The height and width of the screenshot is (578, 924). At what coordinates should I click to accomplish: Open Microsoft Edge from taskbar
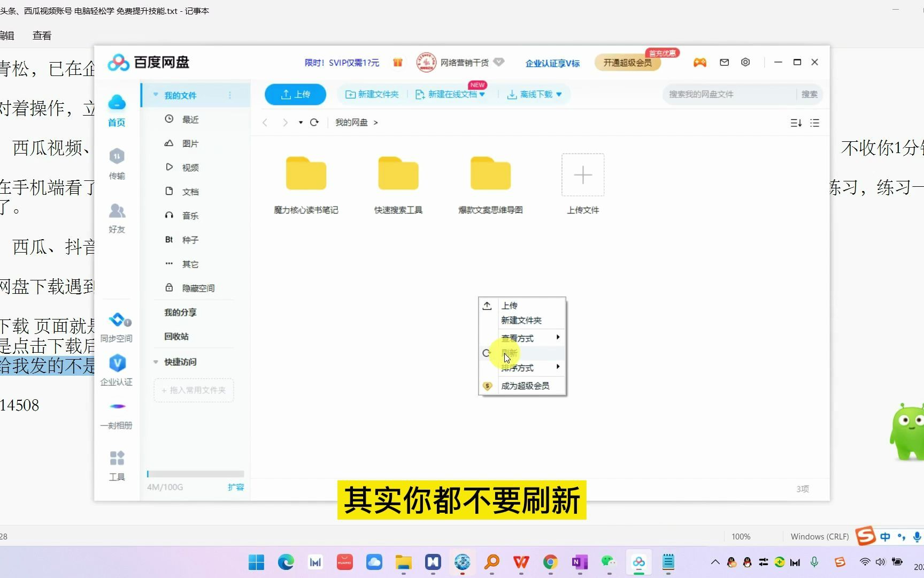[x=286, y=562]
